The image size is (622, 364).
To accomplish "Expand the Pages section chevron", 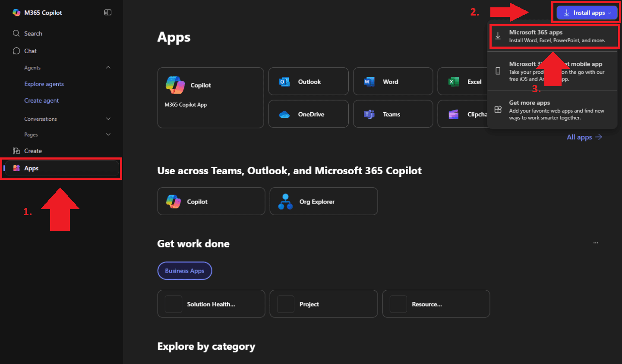I will point(108,135).
